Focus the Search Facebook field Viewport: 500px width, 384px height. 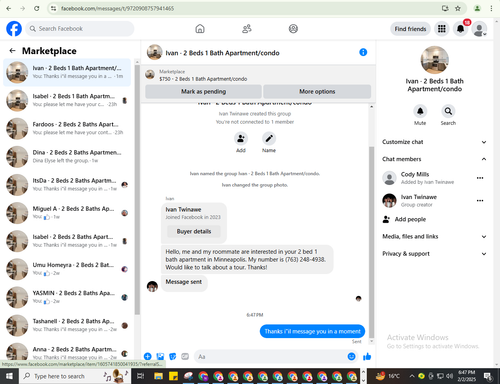click(x=80, y=29)
